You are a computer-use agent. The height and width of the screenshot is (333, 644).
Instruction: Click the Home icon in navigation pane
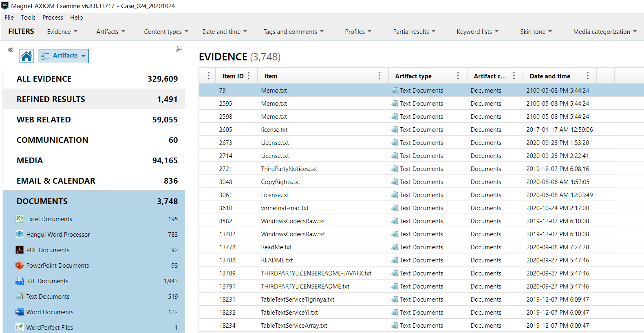tap(26, 56)
